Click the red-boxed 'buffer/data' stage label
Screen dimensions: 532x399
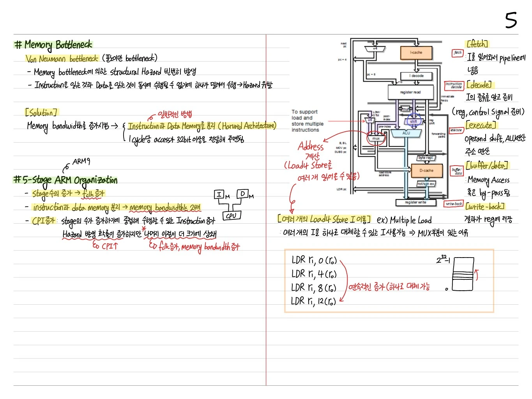pos(456,171)
